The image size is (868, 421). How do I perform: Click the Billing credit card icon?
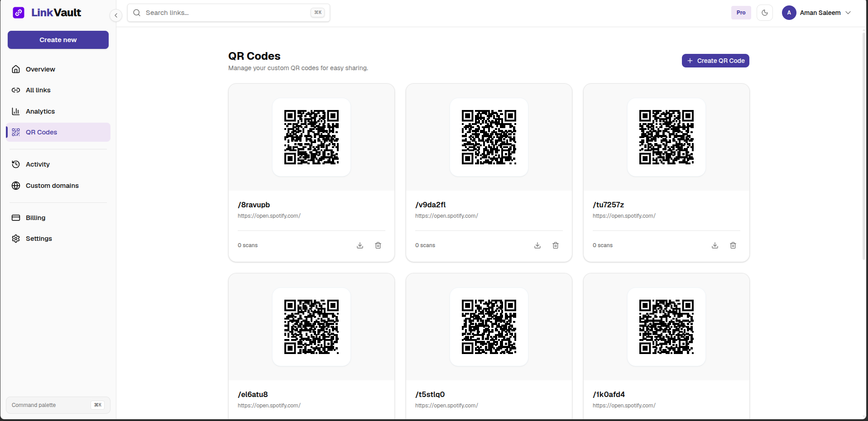coord(16,218)
